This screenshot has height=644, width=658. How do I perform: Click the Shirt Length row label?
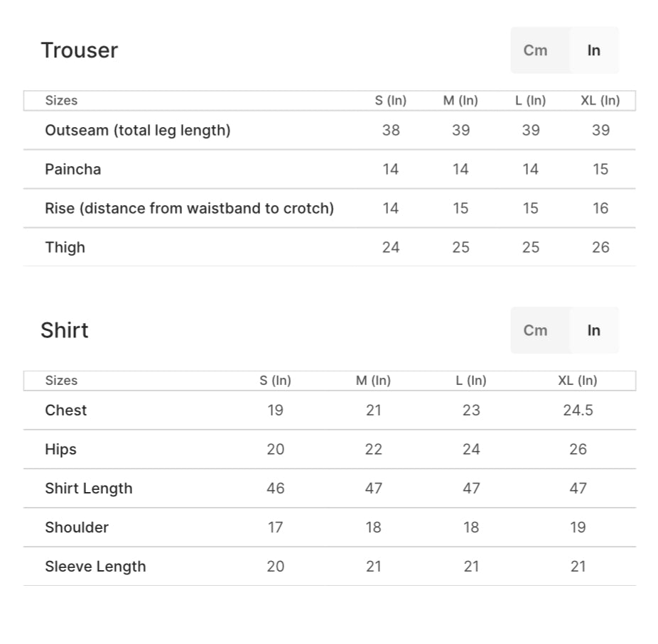click(x=89, y=488)
